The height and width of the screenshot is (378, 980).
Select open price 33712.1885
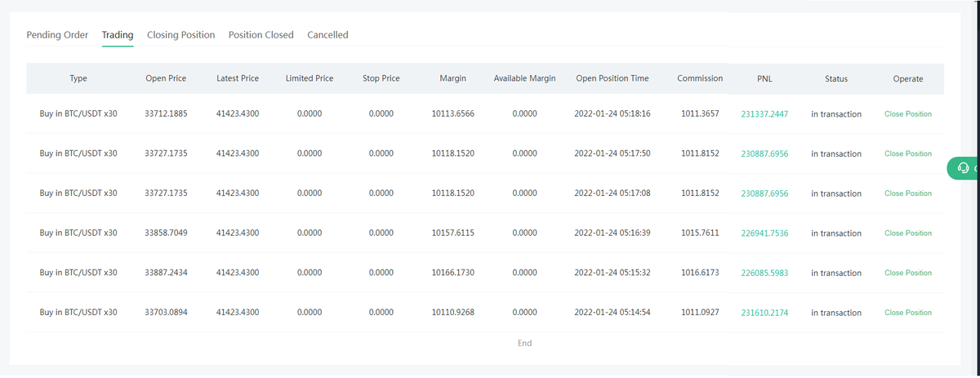coord(166,113)
